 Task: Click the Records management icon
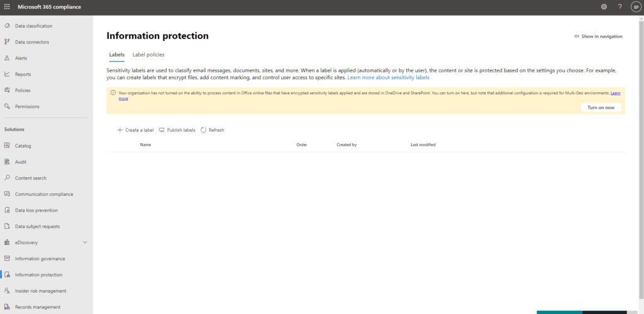tap(6, 307)
